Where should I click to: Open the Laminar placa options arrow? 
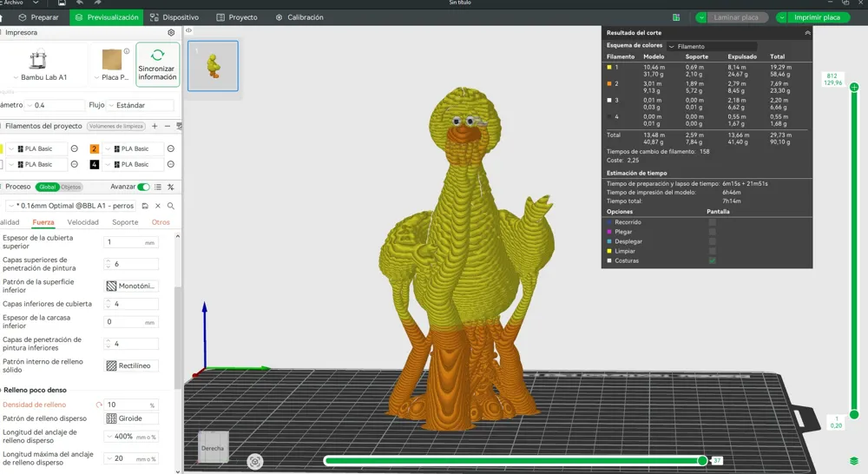(x=701, y=17)
